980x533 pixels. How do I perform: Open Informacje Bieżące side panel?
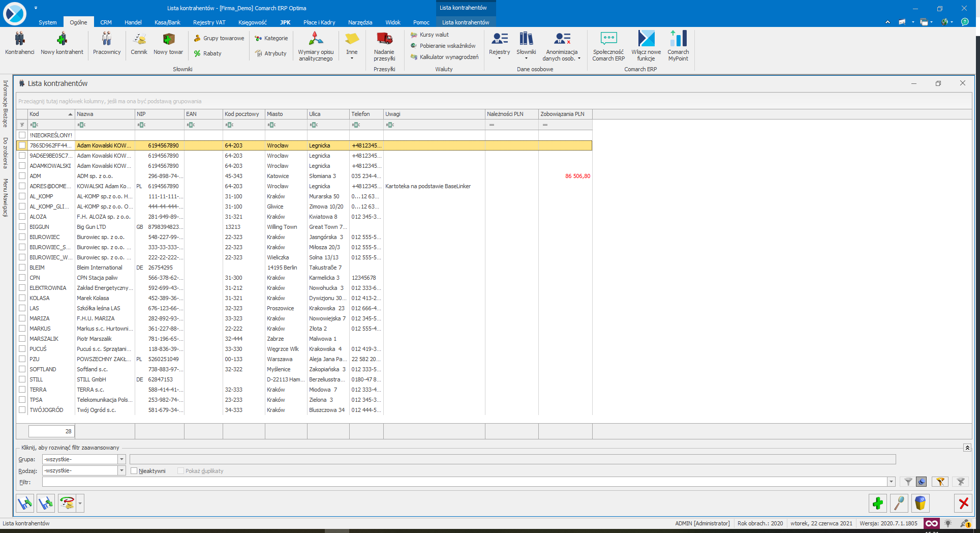click(x=6, y=104)
